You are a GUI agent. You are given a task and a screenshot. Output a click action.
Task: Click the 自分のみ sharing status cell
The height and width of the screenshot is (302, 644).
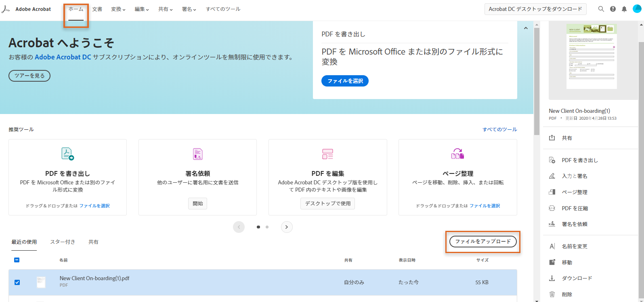(x=354, y=282)
